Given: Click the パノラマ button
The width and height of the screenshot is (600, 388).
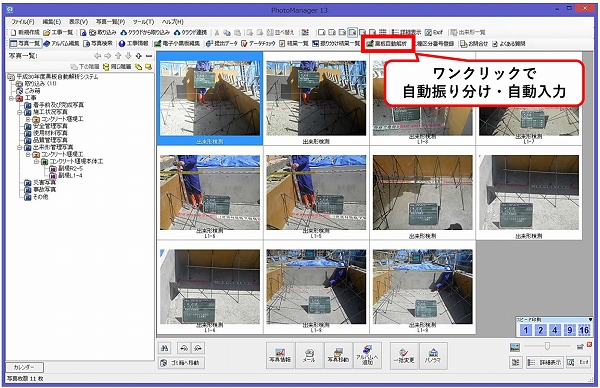Looking at the screenshot, I should pyautogui.click(x=433, y=355).
